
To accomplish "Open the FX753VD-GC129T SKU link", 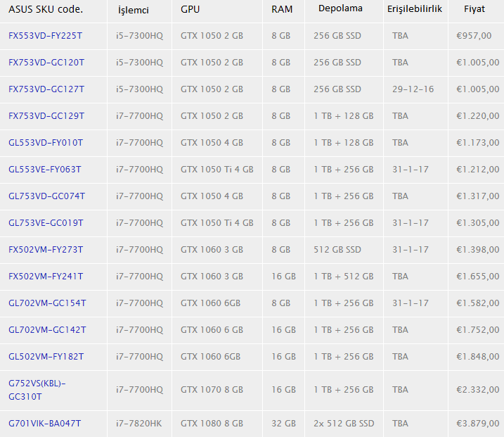I will tap(46, 116).
